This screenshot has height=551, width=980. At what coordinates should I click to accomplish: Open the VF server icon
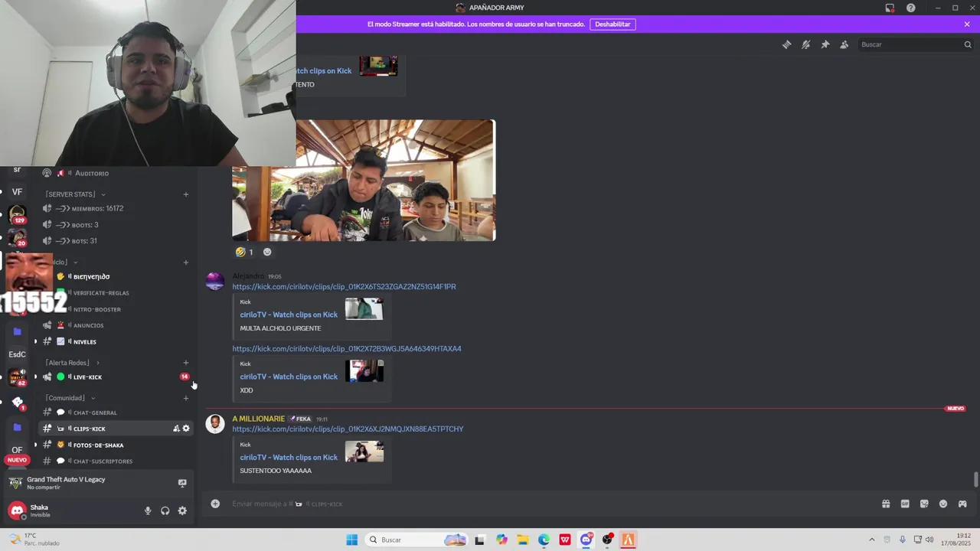[17, 192]
